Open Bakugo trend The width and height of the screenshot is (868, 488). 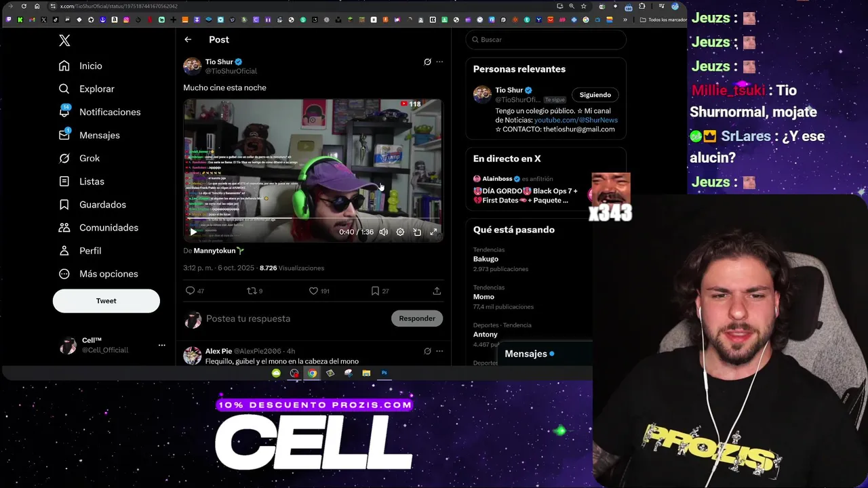486,259
